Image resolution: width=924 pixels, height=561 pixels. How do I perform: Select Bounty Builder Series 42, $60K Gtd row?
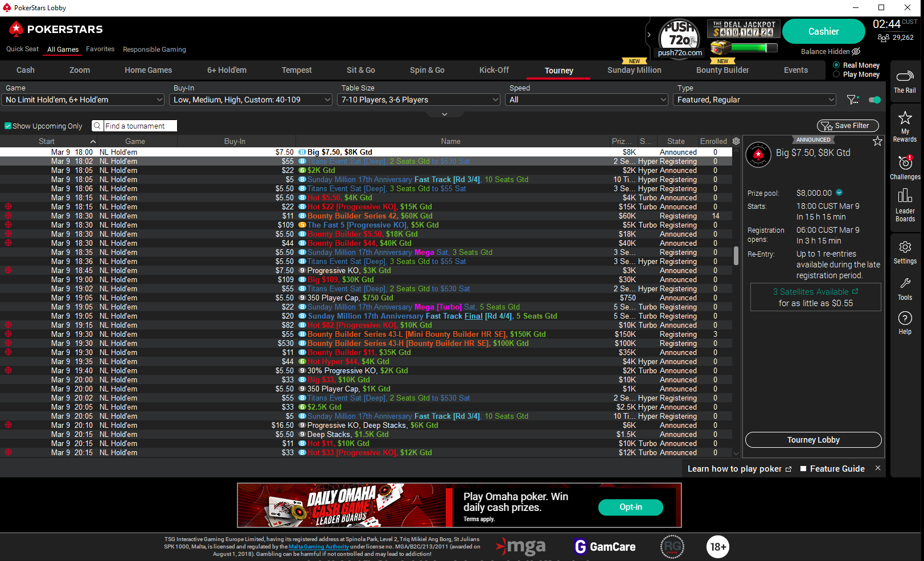coord(367,216)
